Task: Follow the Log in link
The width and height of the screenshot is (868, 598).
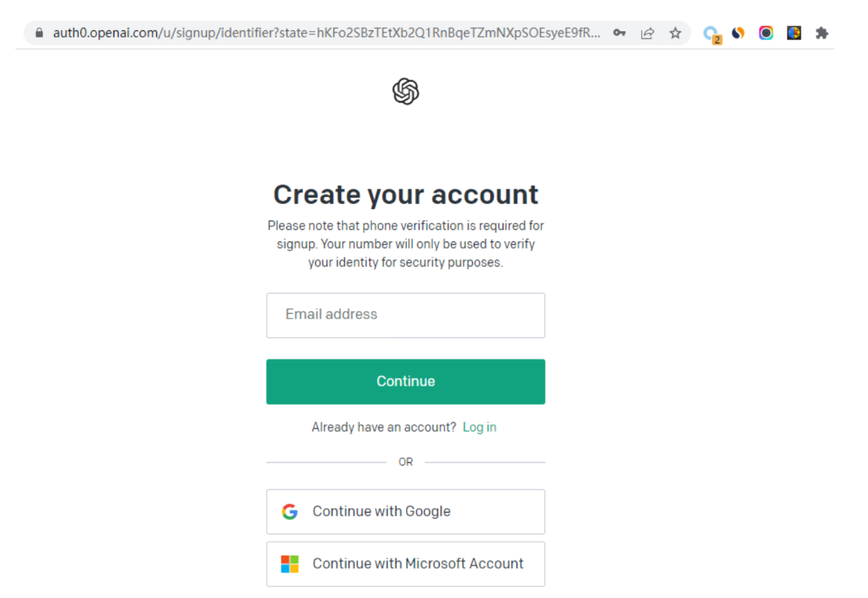Action: click(x=480, y=427)
